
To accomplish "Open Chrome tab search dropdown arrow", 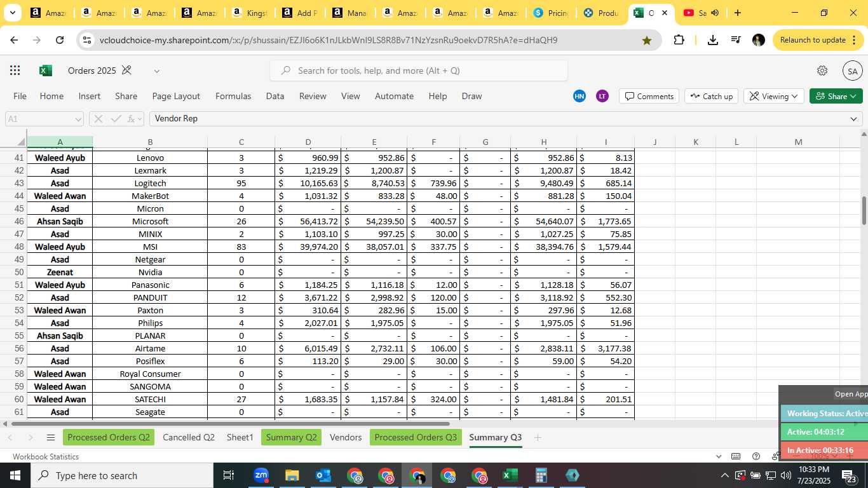I will click(x=12, y=13).
